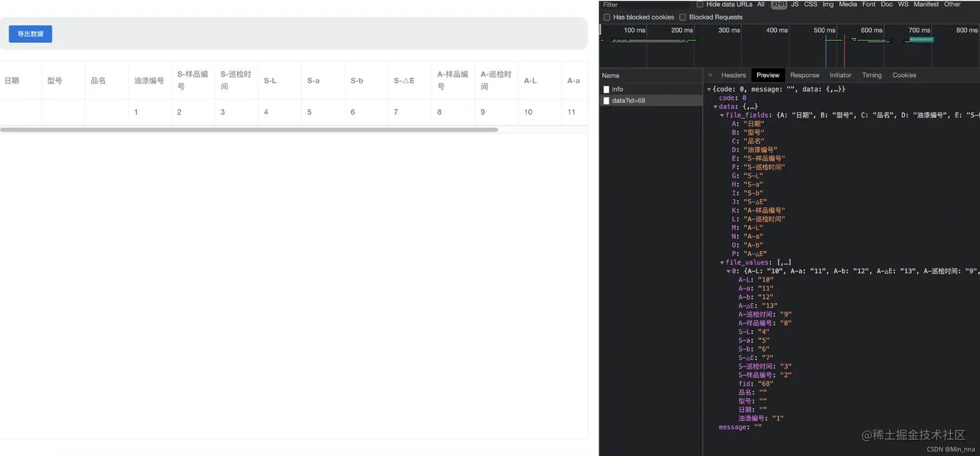Click the code: 0 line in preview

click(x=732, y=98)
